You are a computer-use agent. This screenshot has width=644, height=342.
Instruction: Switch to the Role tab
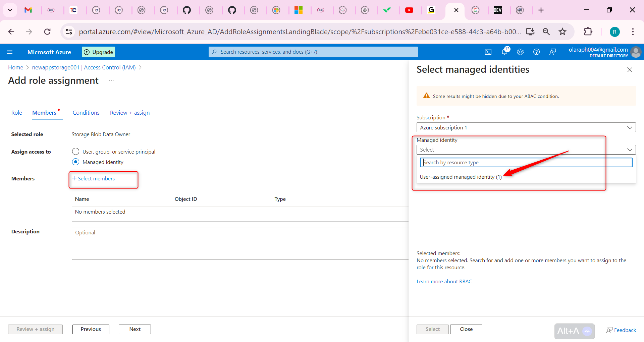16,113
